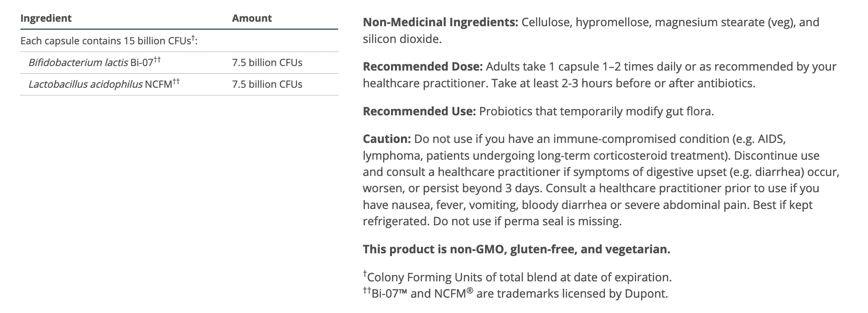Select the "Each capsule contains 15 billion CFUs" row
Image resolution: width=868 pixels, height=313 pixels.
click(x=109, y=41)
